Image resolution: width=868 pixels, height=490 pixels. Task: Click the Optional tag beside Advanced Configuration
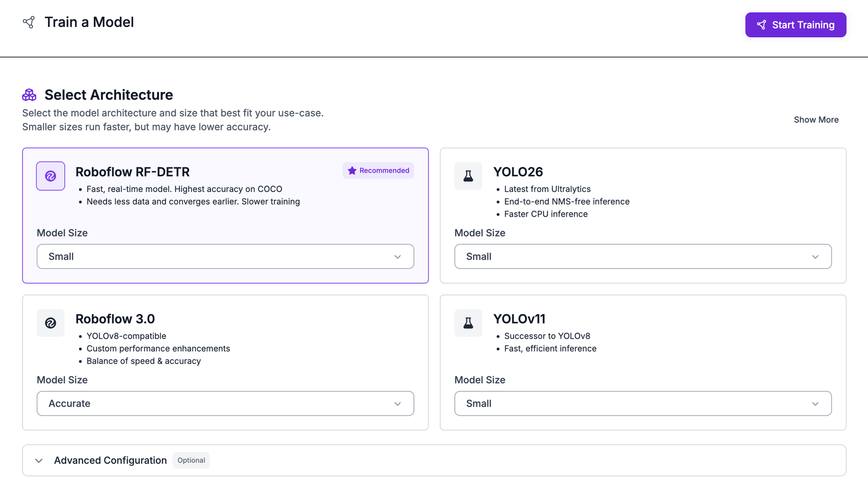click(x=191, y=460)
